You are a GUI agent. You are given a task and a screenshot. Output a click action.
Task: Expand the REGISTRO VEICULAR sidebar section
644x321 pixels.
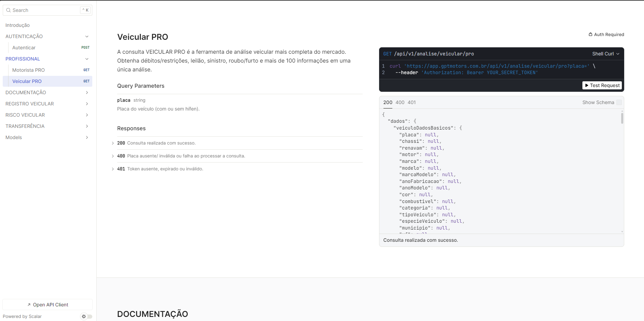pyautogui.click(x=47, y=104)
